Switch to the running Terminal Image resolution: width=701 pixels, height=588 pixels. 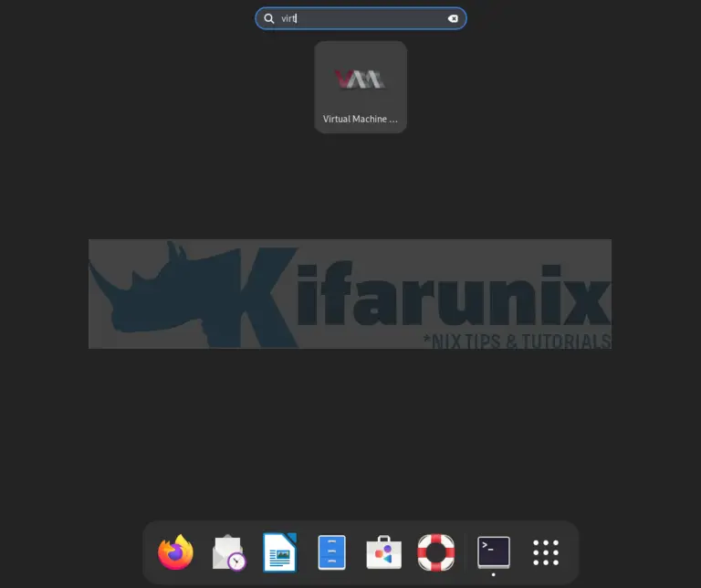point(494,551)
